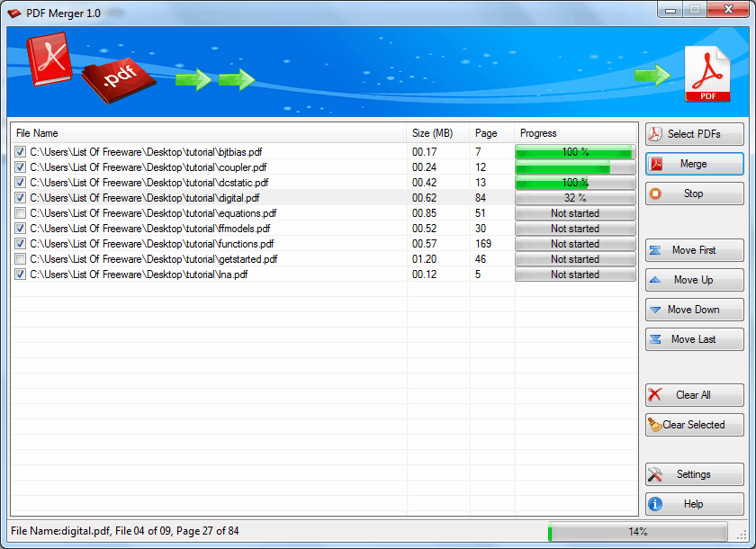Start merging with the Merge button
Viewport: 756px width, 549px height.
point(694,164)
